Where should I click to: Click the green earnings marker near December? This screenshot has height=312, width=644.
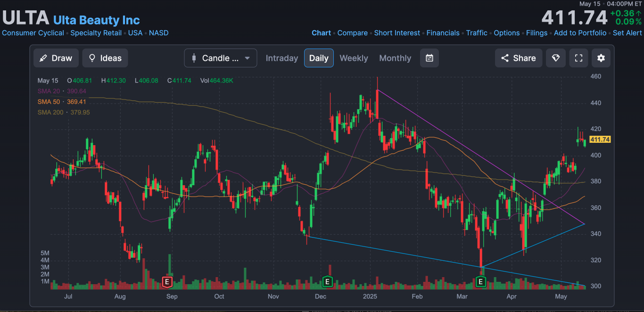point(327,282)
